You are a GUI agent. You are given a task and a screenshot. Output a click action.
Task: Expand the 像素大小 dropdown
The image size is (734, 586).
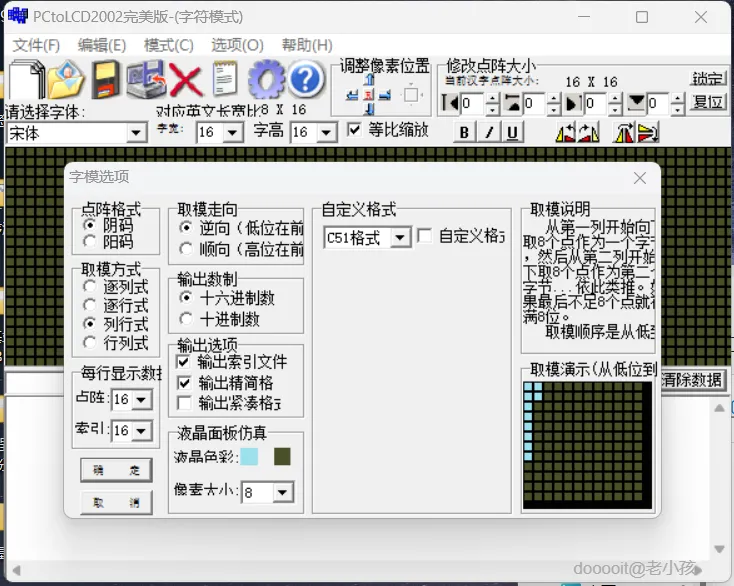pos(283,493)
